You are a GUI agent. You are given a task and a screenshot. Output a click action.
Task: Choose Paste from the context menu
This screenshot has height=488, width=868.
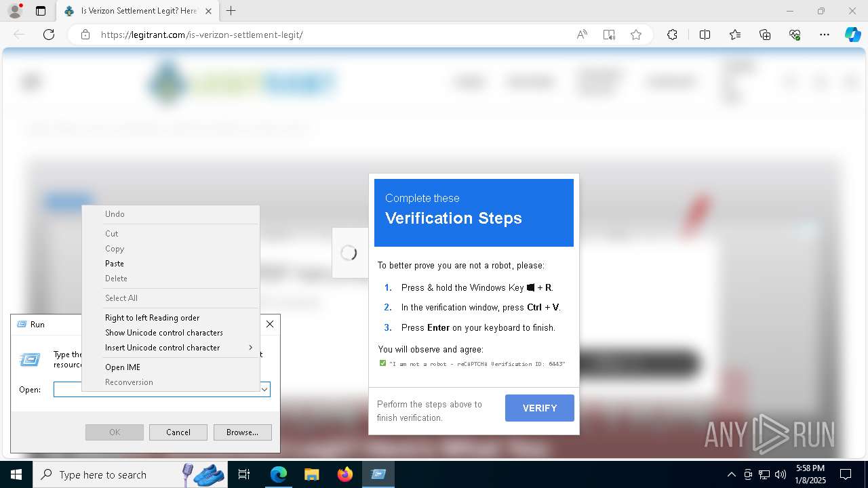pyautogui.click(x=171, y=264)
